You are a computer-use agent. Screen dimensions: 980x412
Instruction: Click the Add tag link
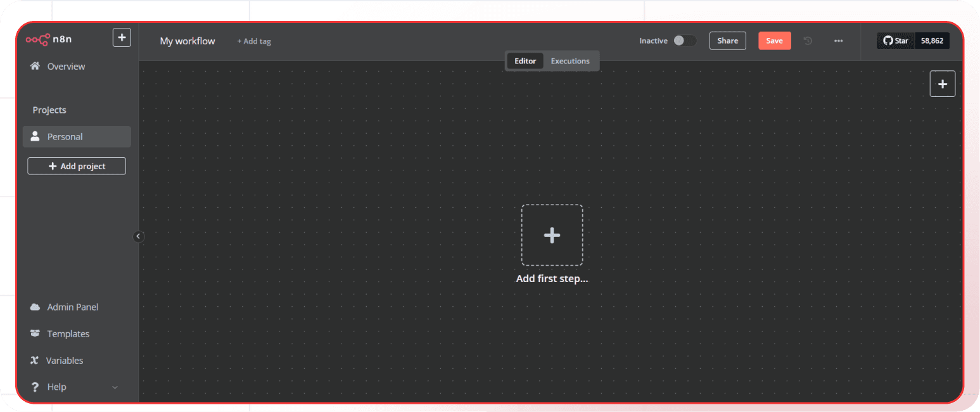[x=254, y=41]
